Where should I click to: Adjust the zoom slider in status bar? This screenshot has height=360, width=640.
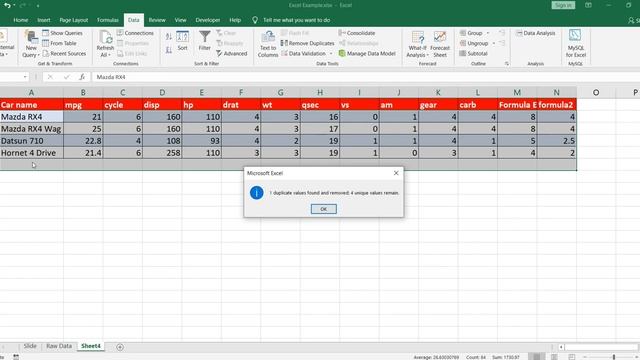pyautogui.click(x=613, y=357)
